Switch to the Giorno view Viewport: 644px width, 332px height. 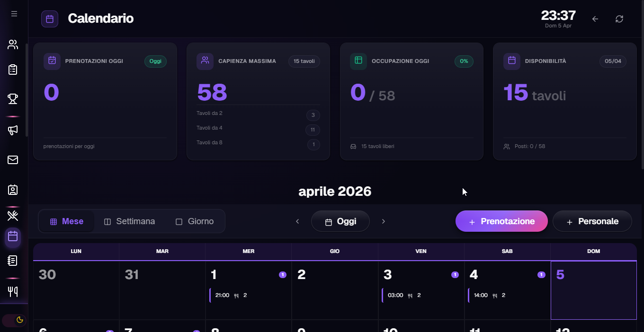(195, 221)
